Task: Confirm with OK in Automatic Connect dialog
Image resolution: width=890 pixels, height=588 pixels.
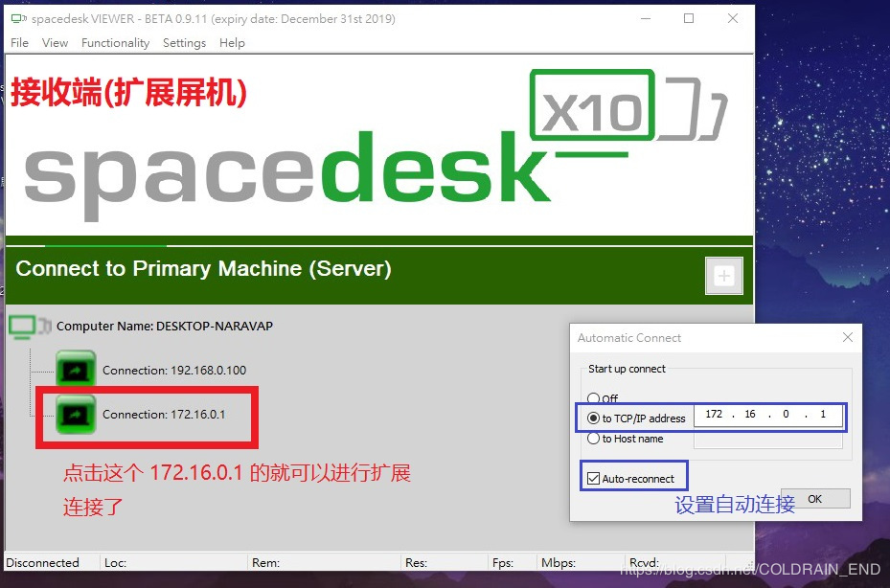Action: pos(815,499)
